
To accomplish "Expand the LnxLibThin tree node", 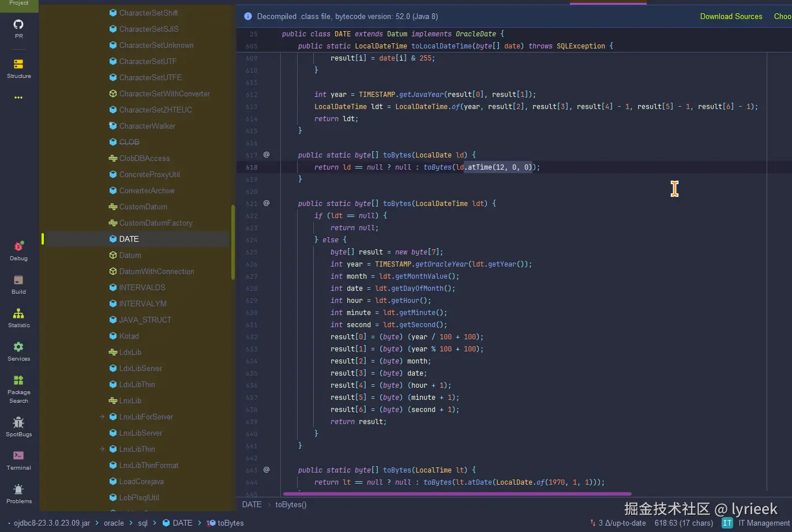I will coord(102,449).
